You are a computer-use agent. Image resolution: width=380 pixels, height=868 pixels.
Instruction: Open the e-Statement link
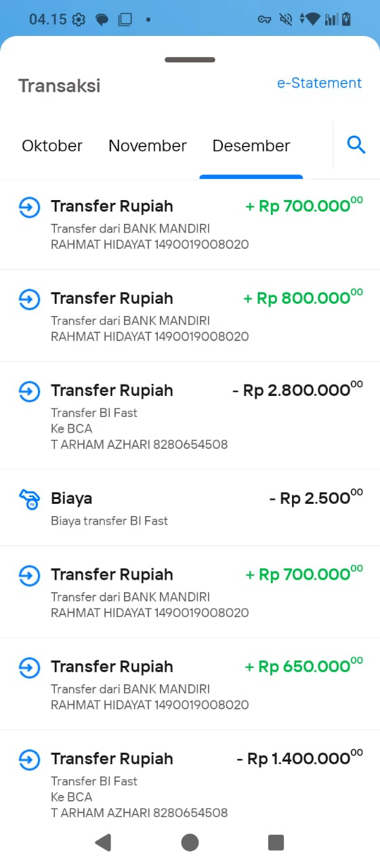tap(320, 83)
